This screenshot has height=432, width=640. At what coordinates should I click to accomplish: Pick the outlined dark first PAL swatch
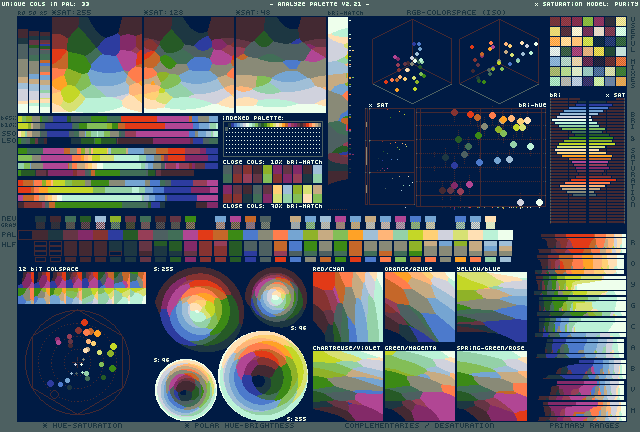(x=25, y=235)
